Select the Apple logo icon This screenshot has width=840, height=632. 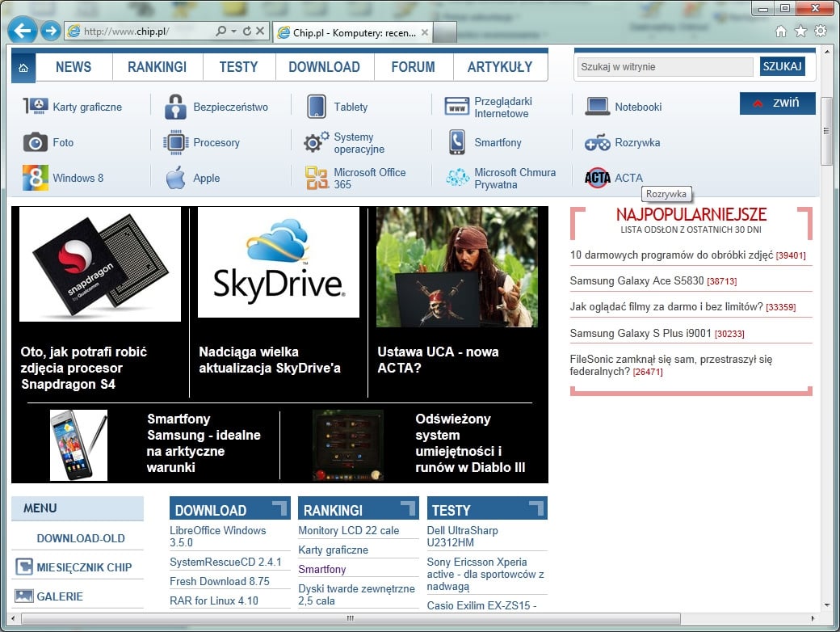[176, 177]
